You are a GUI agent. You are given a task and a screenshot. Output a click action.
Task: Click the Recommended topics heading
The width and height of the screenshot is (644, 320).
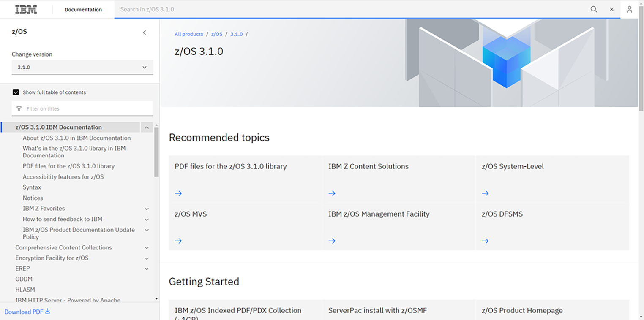(219, 138)
